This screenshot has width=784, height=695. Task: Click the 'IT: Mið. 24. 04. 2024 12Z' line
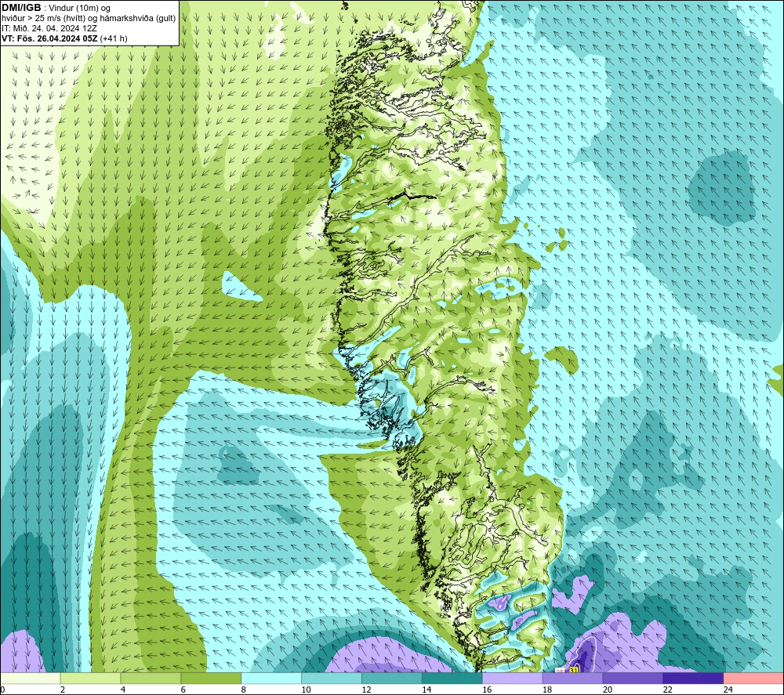[x=49, y=28]
